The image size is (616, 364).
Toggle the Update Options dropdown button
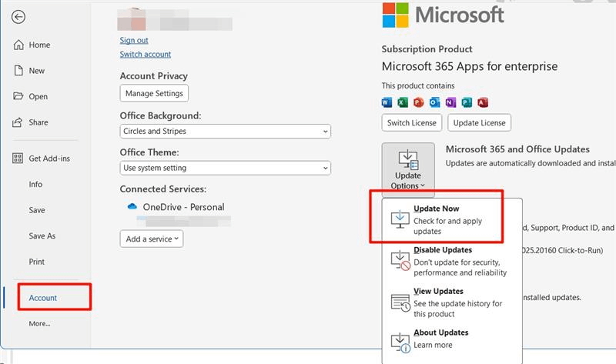pyautogui.click(x=408, y=169)
